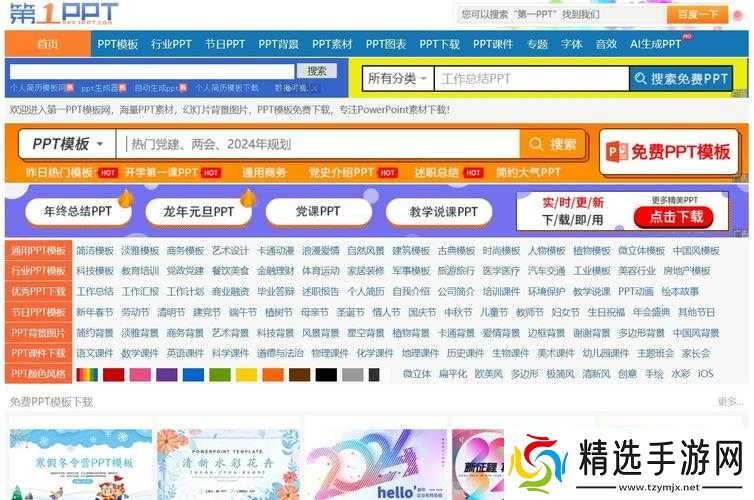Click the flame icon on 年终总结PPT
This screenshot has height=500, width=754.
click(x=125, y=199)
